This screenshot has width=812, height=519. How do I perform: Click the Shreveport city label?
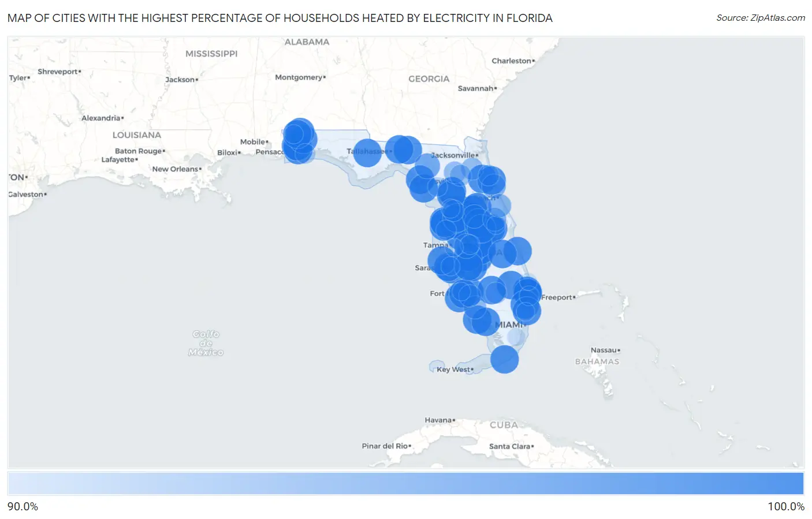coord(59,72)
